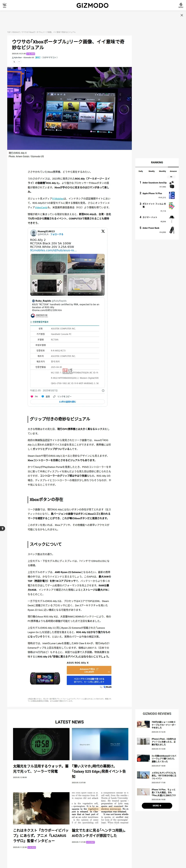
Task: Open カリマー ハット ranking item
Action: pyautogui.click(x=157, y=219)
